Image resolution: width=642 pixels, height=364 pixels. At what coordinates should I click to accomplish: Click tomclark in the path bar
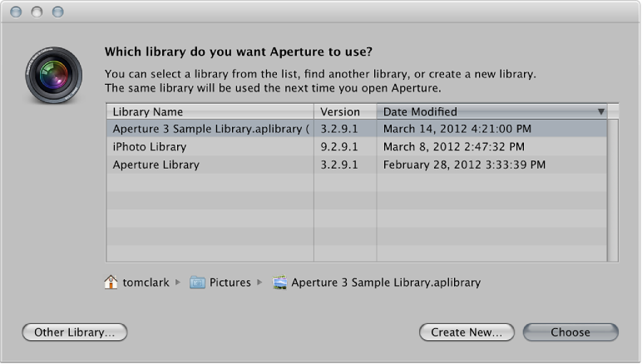(x=146, y=283)
